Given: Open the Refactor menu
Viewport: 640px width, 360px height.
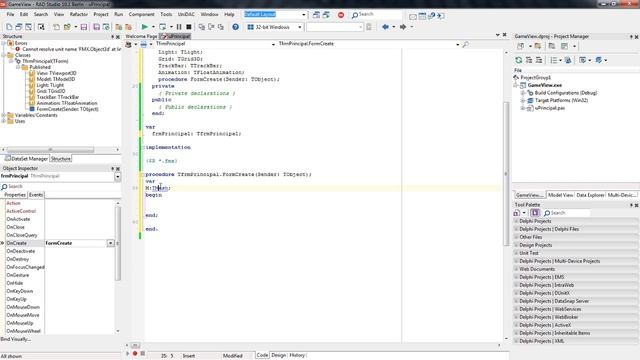Looking at the screenshot, I should click(78, 14).
